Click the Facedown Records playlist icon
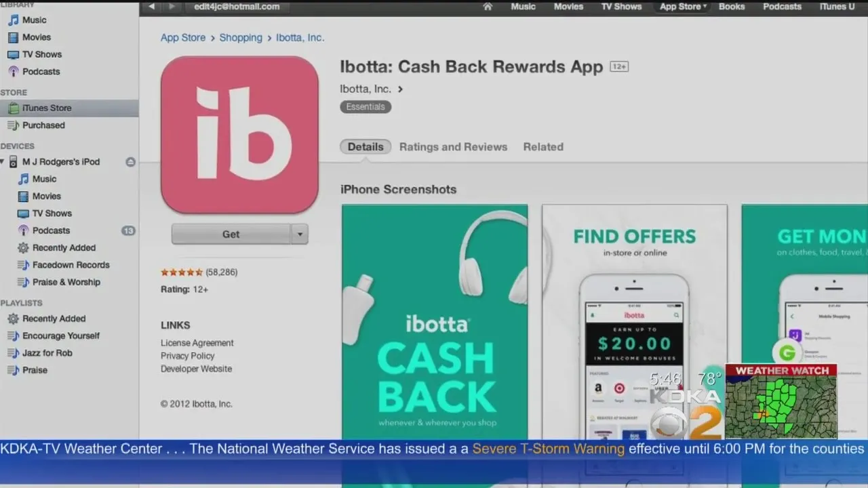The width and height of the screenshot is (868, 488). click(x=24, y=265)
